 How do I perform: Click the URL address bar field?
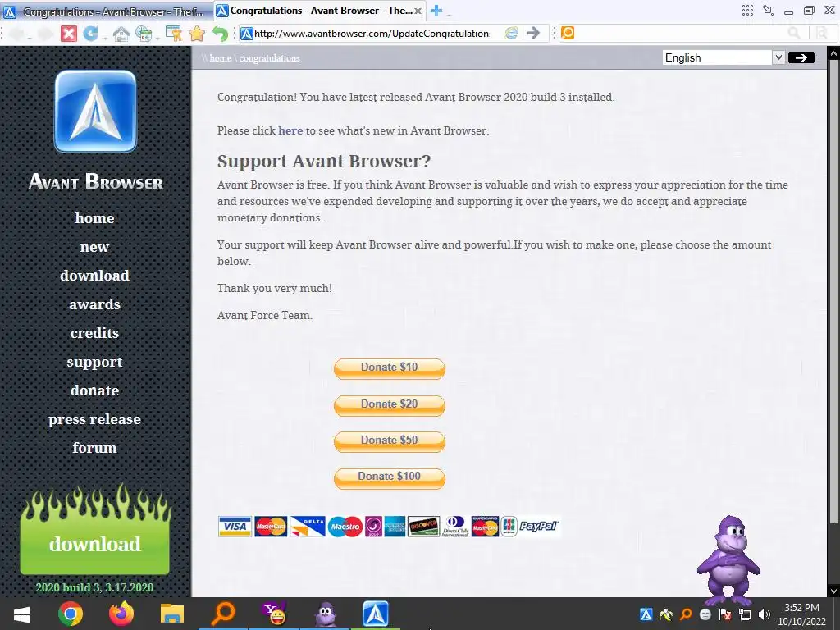[371, 33]
